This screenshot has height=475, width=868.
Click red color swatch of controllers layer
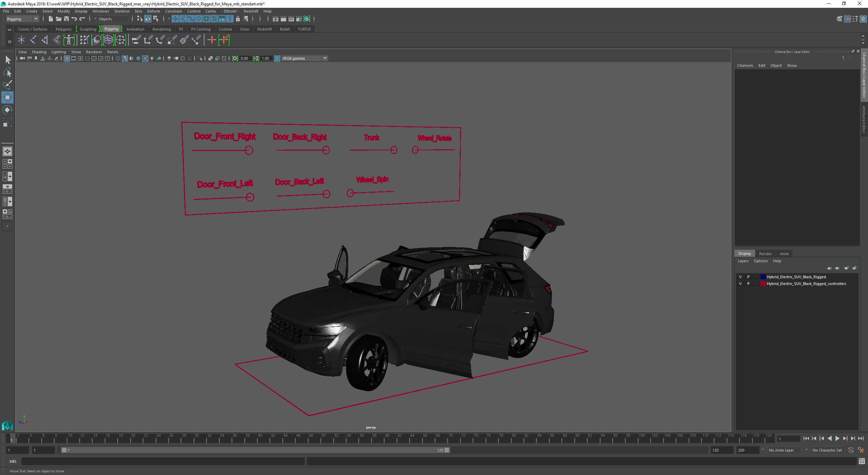[x=763, y=284]
